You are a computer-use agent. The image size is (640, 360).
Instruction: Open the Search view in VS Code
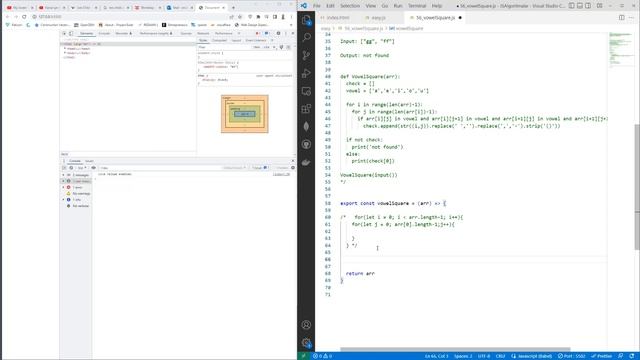pyautogui.click(x=306, y=38)
